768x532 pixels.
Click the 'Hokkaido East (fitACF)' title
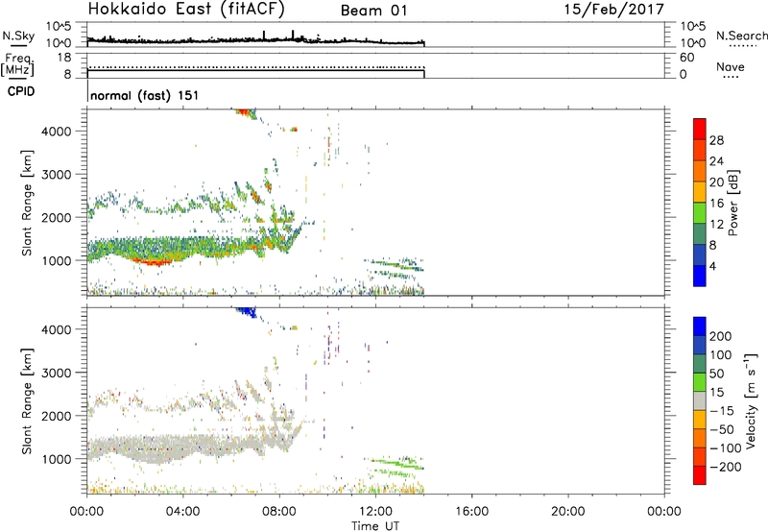(x=186, y=10)
